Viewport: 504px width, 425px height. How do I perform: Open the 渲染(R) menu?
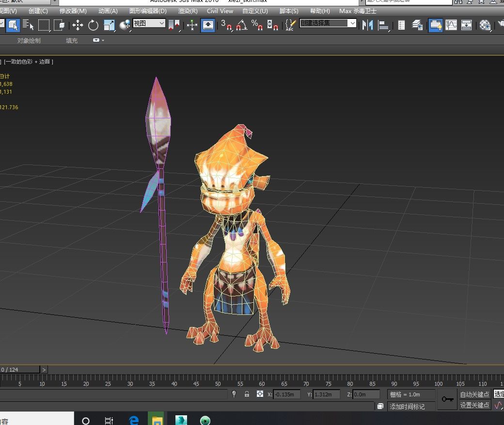pyautogui.click(x=188, y=11)
